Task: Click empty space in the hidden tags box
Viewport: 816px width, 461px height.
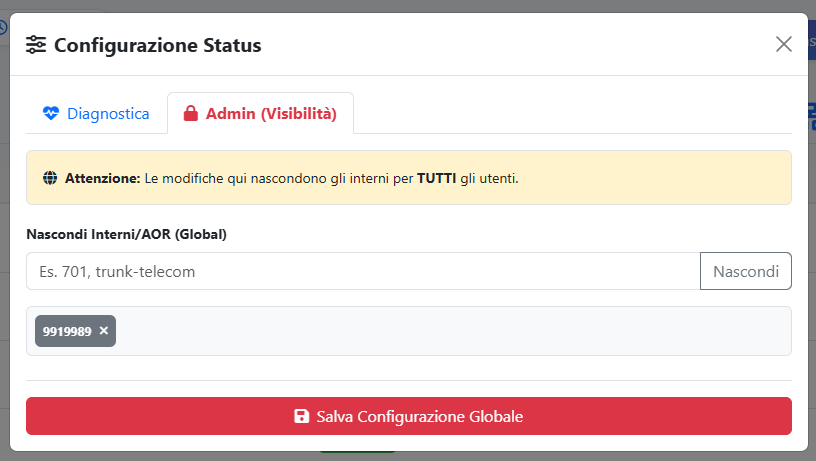Action: pos(450,331)
